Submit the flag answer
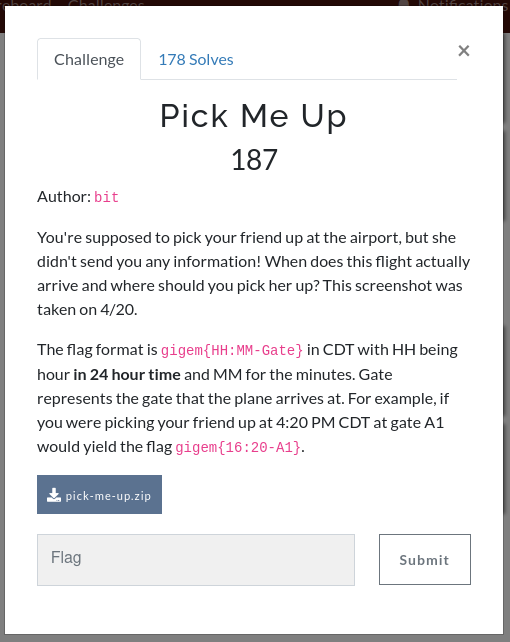510x642 pixels. 425,559
